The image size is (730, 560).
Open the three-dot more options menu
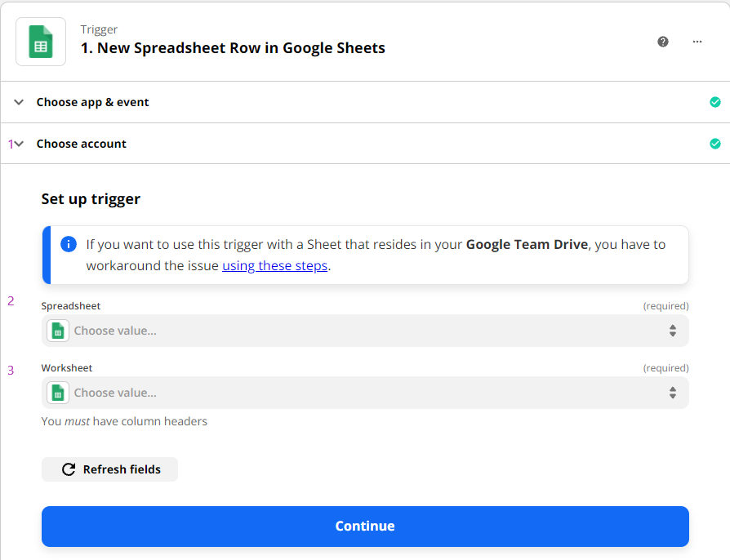pyautogui.click(x=697, y=42)
